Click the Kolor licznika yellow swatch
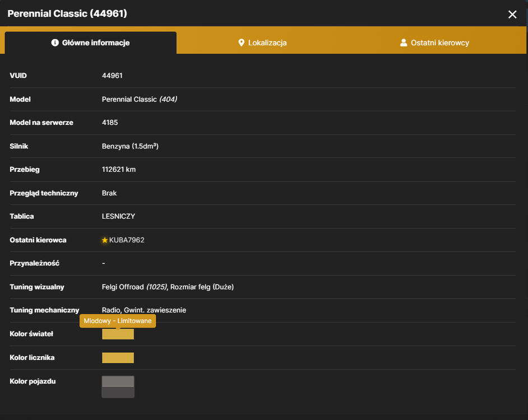This screenshot has height=420, width=528. point(118,358)
